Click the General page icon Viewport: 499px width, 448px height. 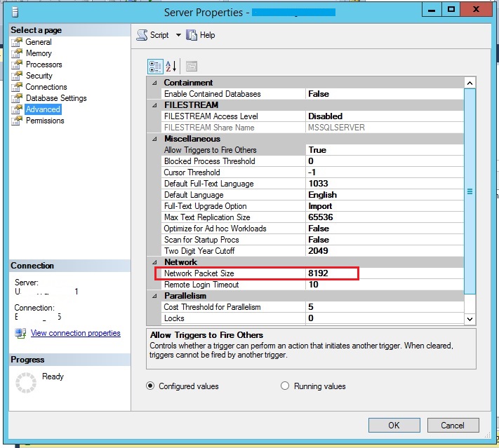click(x=17, y=42)
